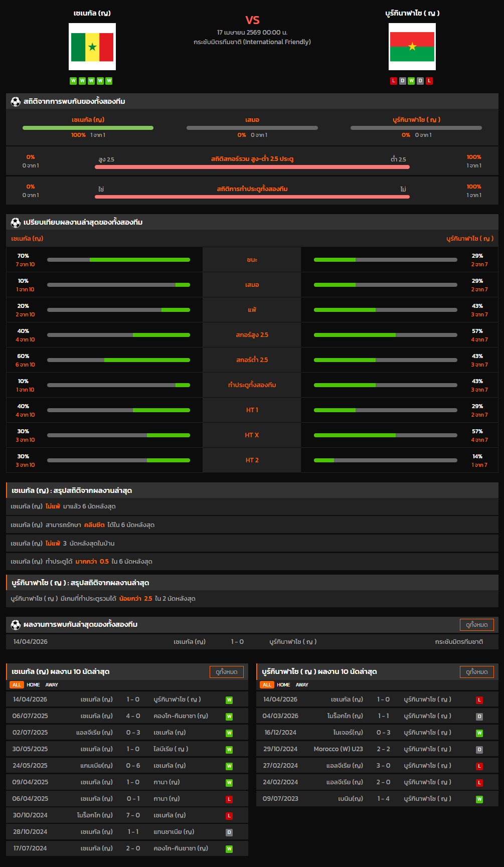Click soccer ball icon beside head-to-head stats header
The width and height of the screenshot is (504, 867).
[16, 102]
